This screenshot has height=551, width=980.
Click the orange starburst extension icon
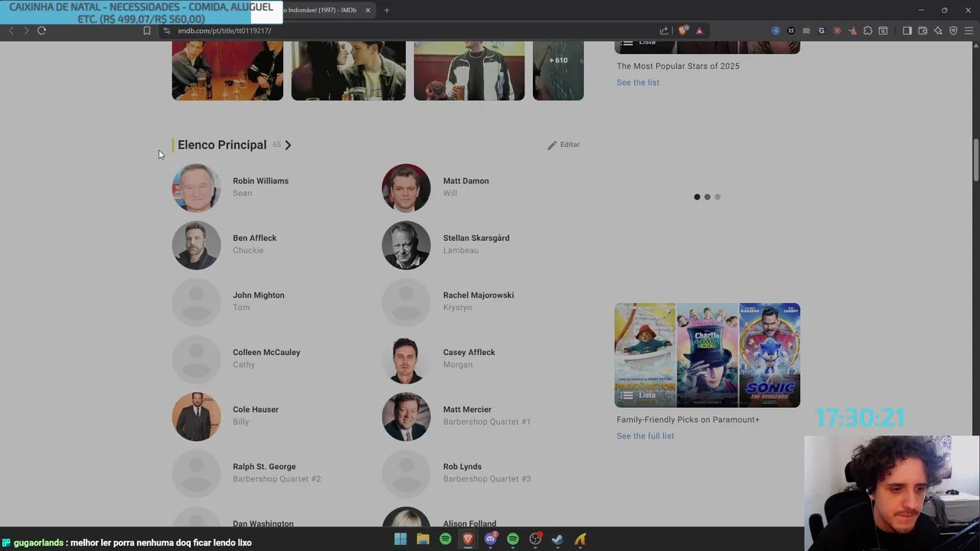837,31
